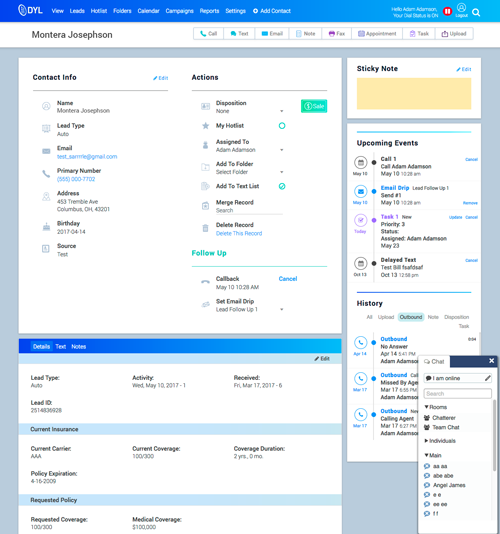The height and width of the screenshot is (534, 500).
Task: Click Delete This Record link
Action: (x=239, y=234)
